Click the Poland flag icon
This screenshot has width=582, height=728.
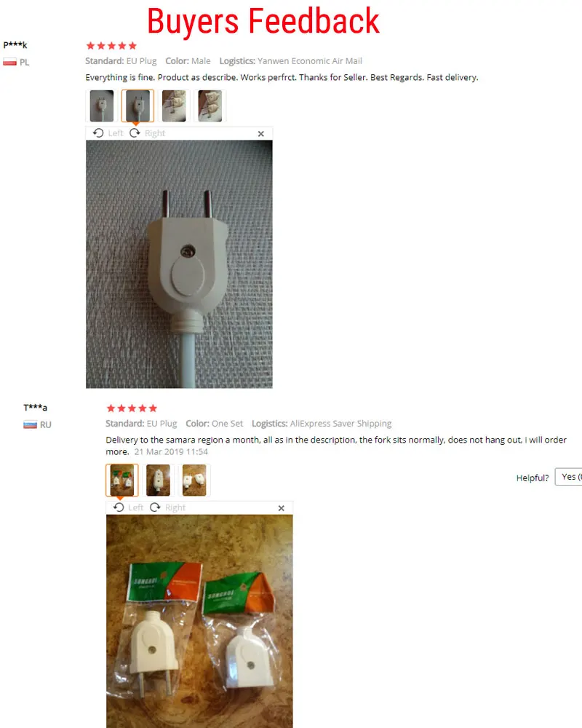(9, 62)
